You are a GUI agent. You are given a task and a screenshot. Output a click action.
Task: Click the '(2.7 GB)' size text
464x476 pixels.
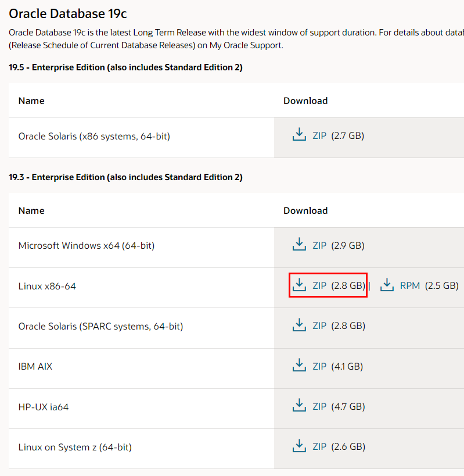click(x=347, y=135)
